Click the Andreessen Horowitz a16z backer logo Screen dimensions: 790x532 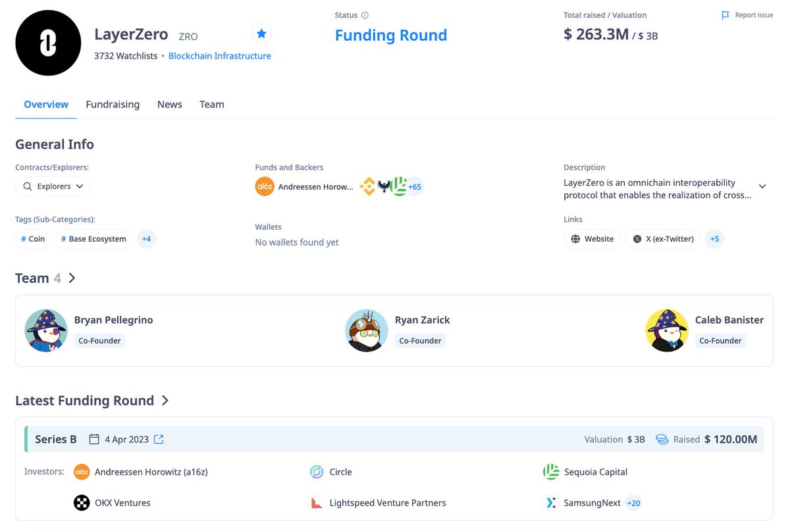pos(265,187)
